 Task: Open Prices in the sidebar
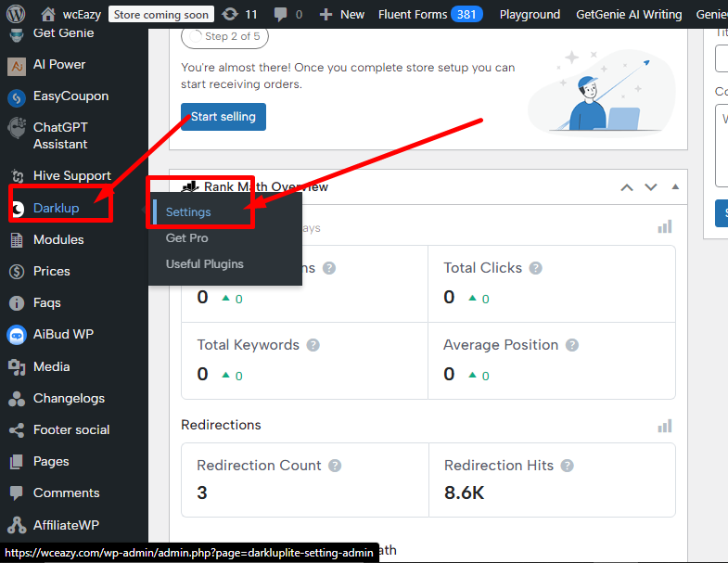point(52,271)
